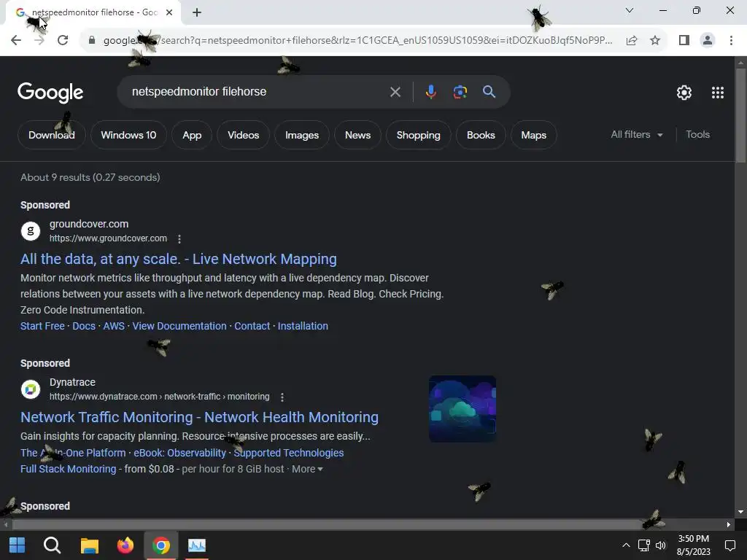
Task: Select the Windows 10 filter chip
Action: tap(128, 135)
